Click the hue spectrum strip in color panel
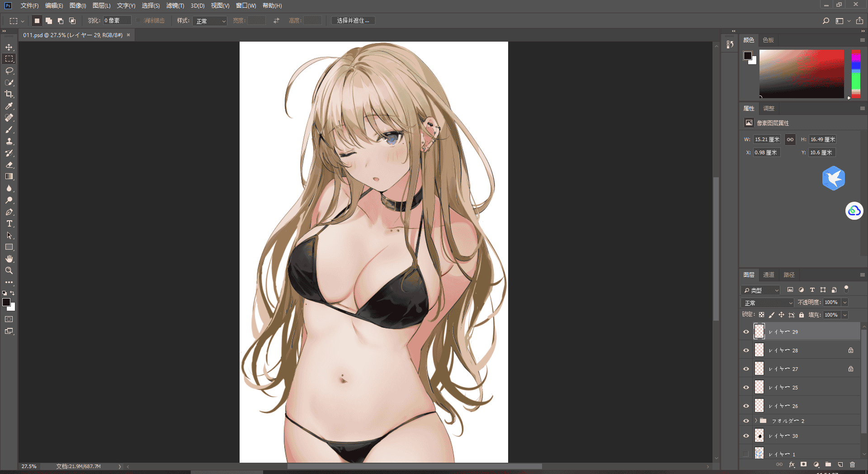 point(856,74)
